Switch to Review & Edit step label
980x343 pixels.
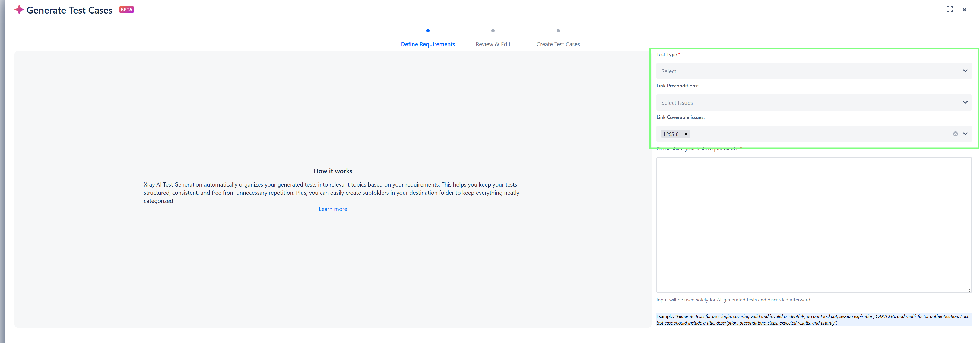pos(493,44)
